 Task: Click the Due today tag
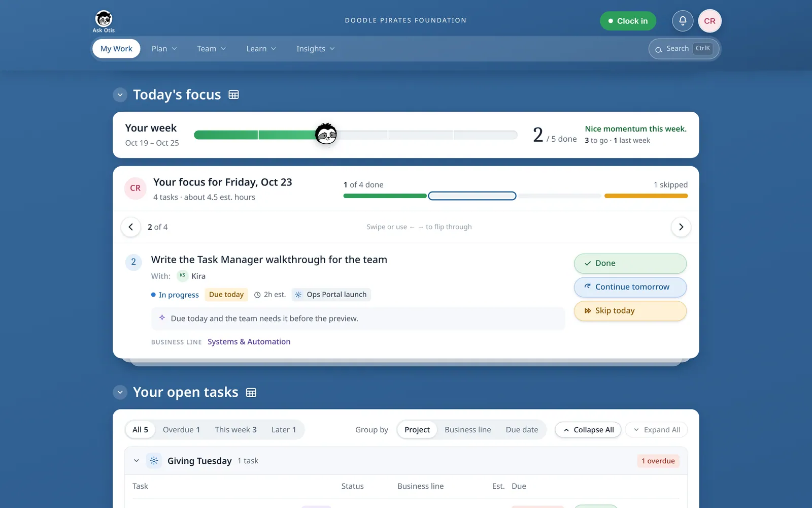click(226, 295)
